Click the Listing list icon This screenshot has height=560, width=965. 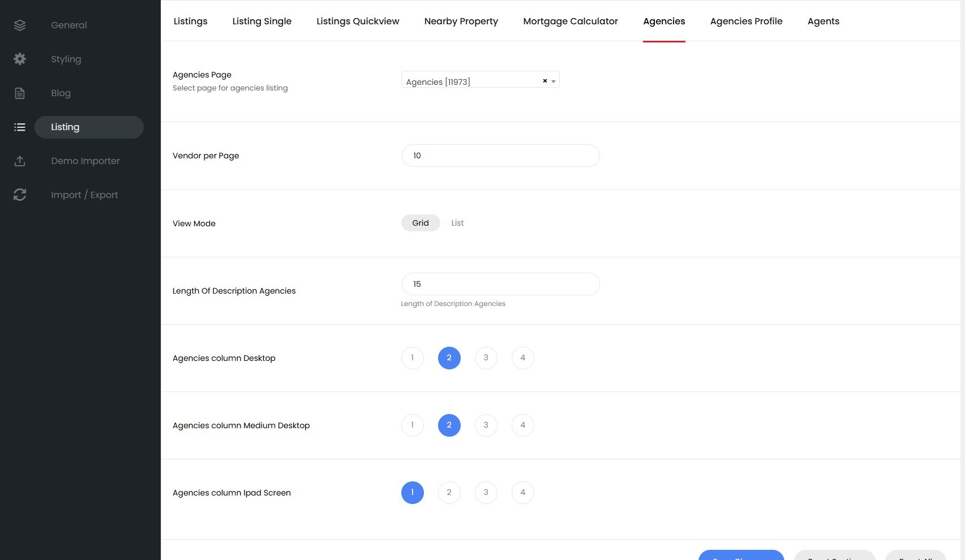coord(20,127)
